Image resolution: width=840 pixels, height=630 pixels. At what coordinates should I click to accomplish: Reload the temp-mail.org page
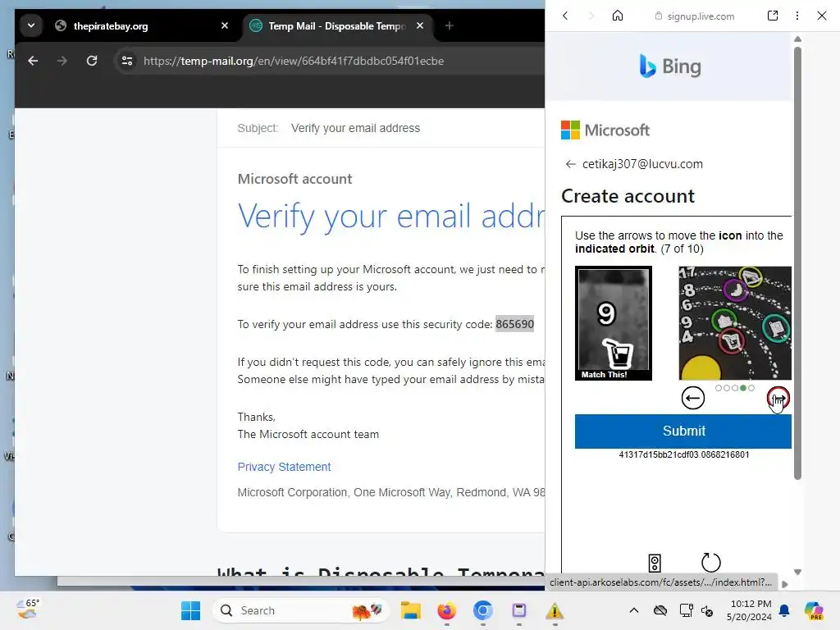pos(92,61)
